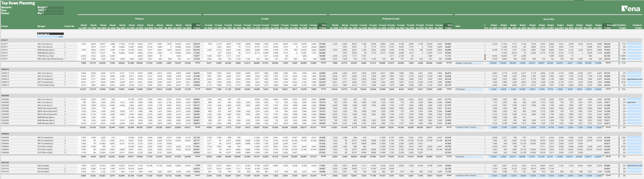Open the 'Forecast' driver dropdown for 1806894
This screenshot has height=179, width=644.
(469, 157)
